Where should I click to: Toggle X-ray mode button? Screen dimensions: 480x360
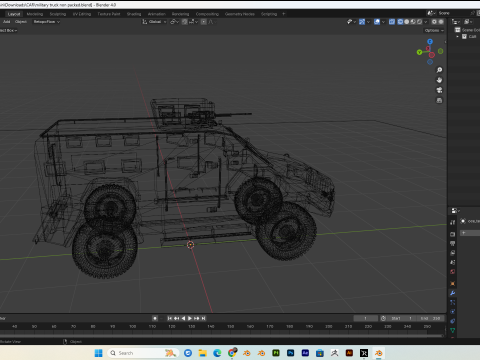[x=392, y=22]
